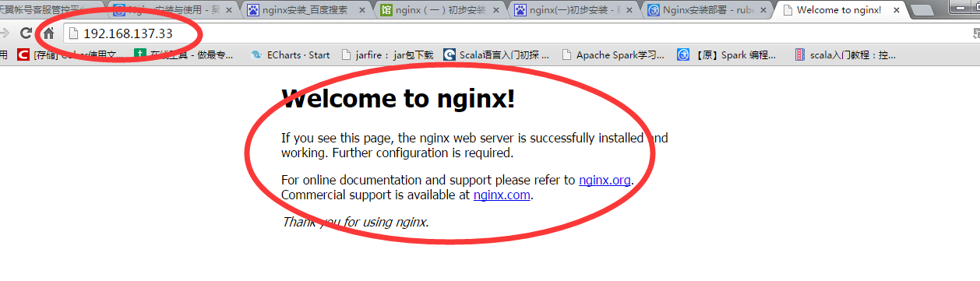Reload the current page
This screenshot has height=281, width=980.
point(26,33)
